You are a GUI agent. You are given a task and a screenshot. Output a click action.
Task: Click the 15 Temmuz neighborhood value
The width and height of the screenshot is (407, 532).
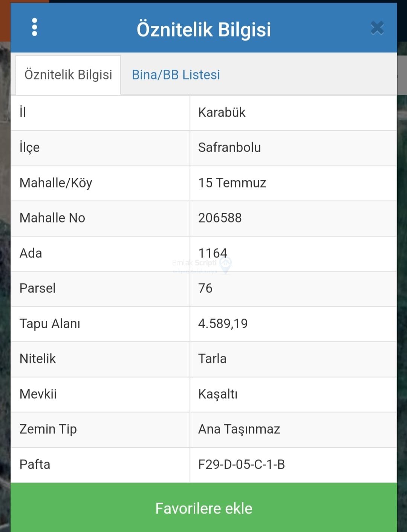pos(232,183)
